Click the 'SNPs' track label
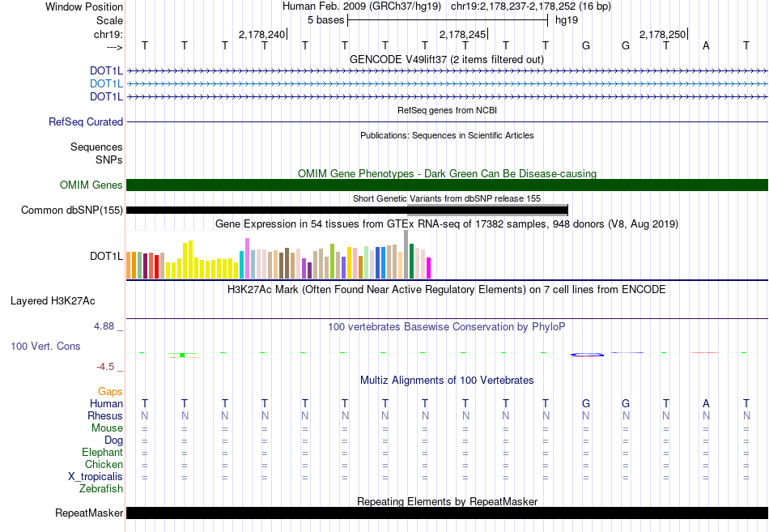Image resolution: width=769 pixels, height=532 pixels. click(x=109, y=160)
